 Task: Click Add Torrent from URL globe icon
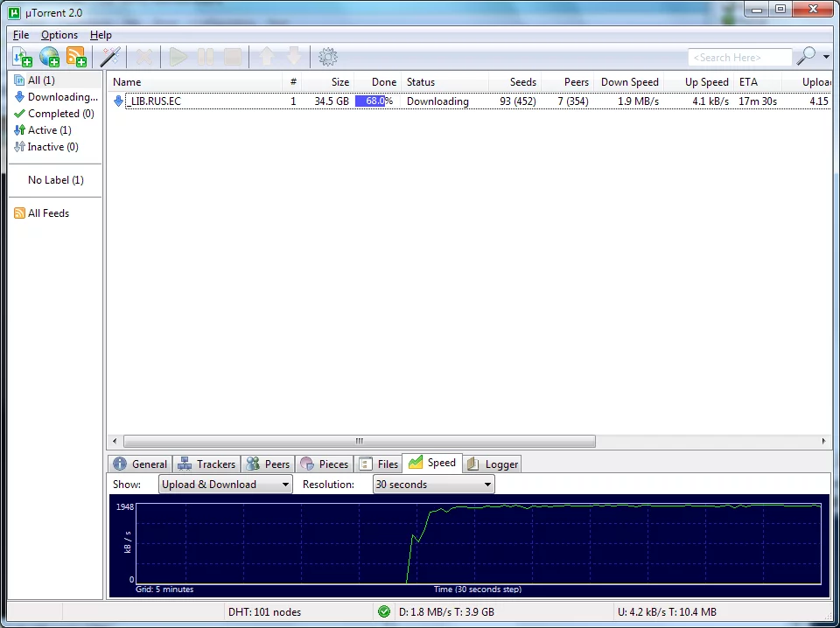pos(50,58)
